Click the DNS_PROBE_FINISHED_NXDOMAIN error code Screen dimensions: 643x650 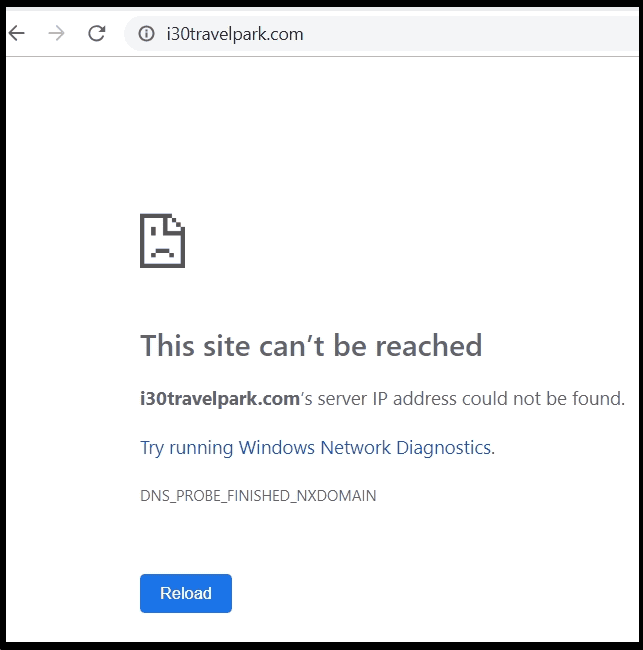click(258, 496)
